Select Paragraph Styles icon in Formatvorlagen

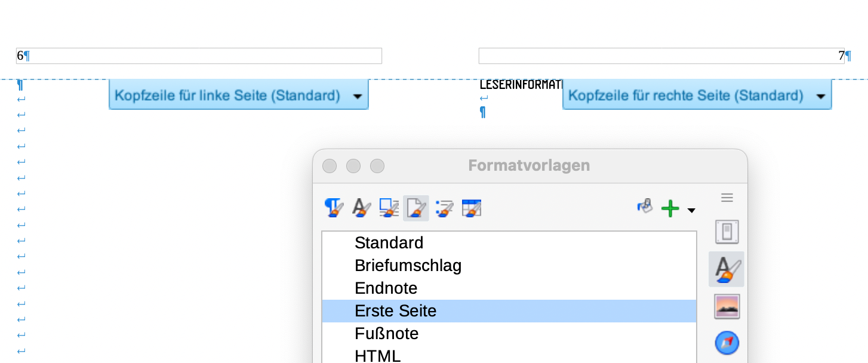(334, 208)
